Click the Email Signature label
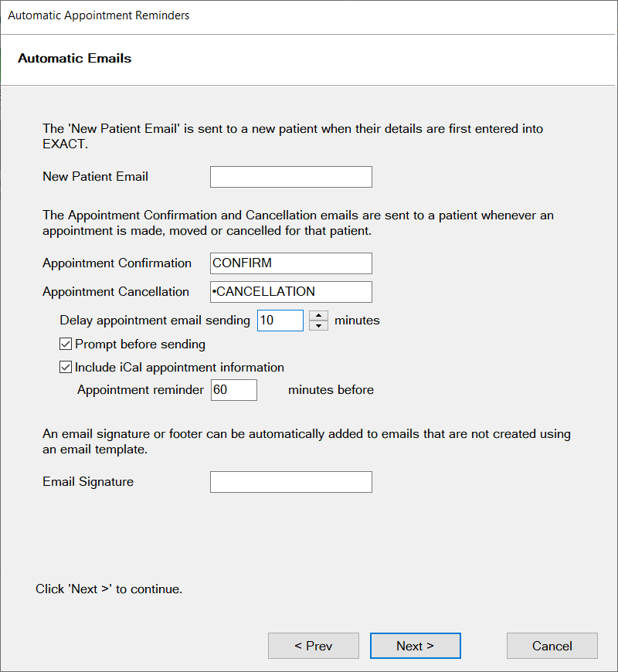This screenshot has width=618, height=672. (88, 482)
